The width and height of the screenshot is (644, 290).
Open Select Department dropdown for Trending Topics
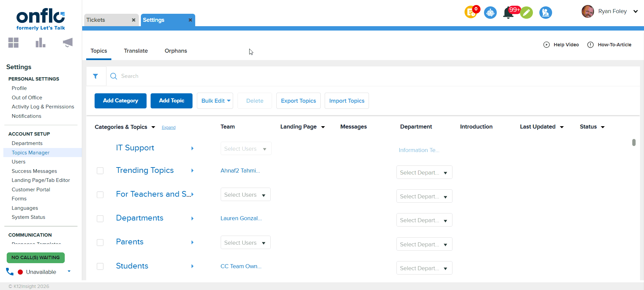(x=424, y=172)
